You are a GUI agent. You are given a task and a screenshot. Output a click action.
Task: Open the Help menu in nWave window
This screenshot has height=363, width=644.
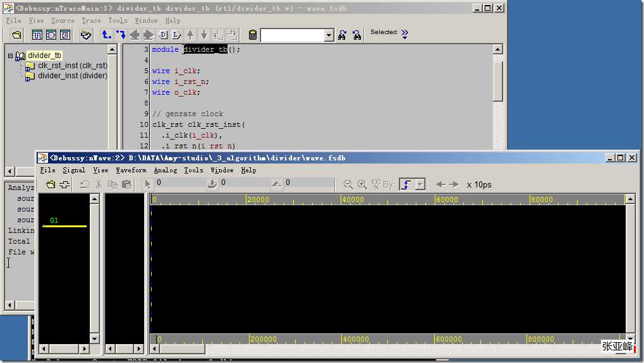[x=248, y=170]
